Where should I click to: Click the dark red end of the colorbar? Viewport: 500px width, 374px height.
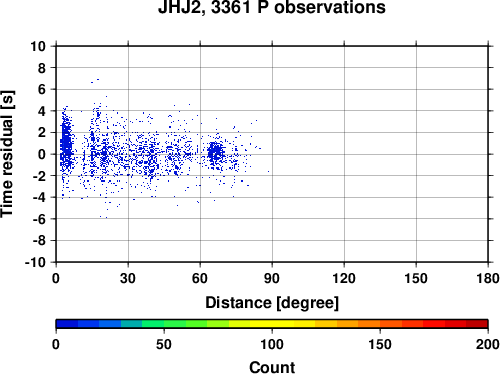pyautogui.click(x=477, y=324)
